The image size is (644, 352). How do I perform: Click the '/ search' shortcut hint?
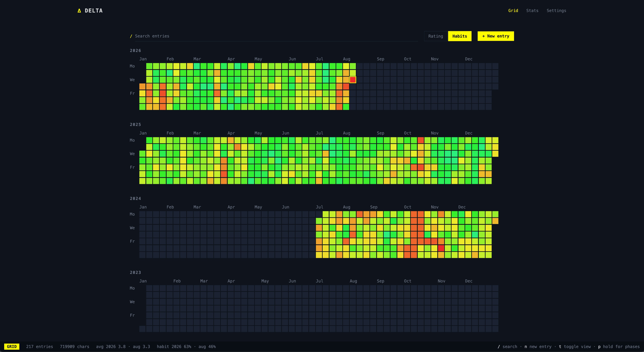pyautogui.click(x=507, y=346)
